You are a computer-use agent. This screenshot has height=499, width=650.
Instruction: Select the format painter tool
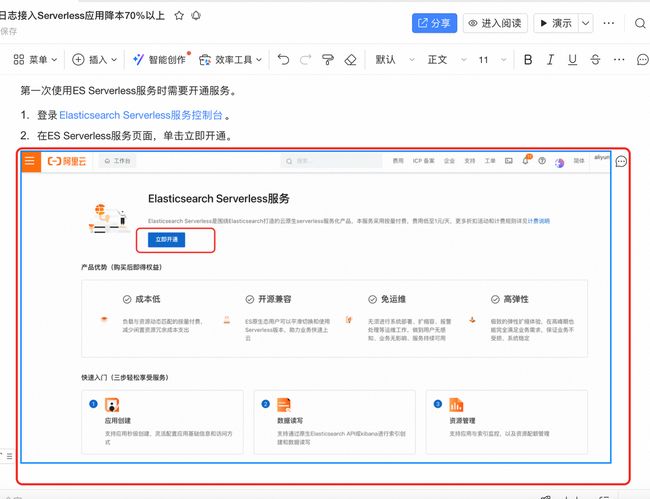(x=328, y=60)
